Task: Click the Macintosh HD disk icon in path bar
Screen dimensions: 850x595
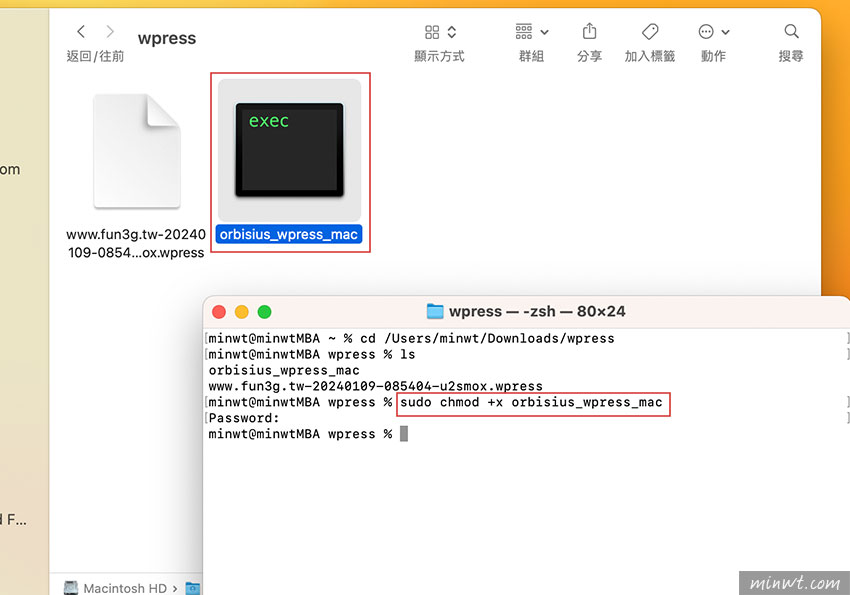Action: point(71,588)
